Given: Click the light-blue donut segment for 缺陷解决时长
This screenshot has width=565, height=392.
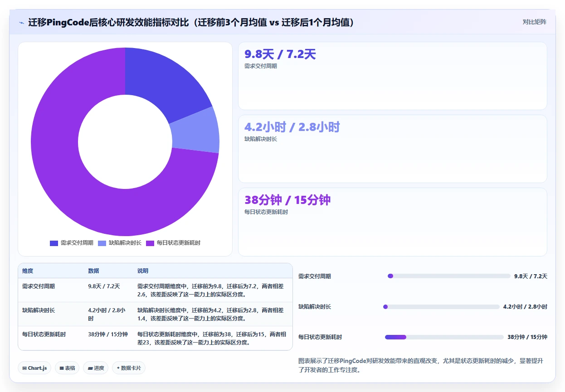Looking at the screenshot, I should pos(195,131).
